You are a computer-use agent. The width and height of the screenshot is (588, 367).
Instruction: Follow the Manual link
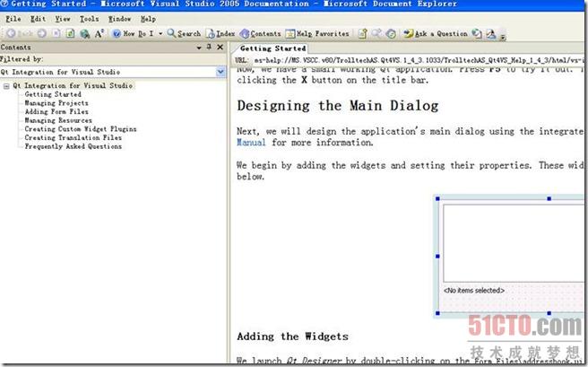251,142
